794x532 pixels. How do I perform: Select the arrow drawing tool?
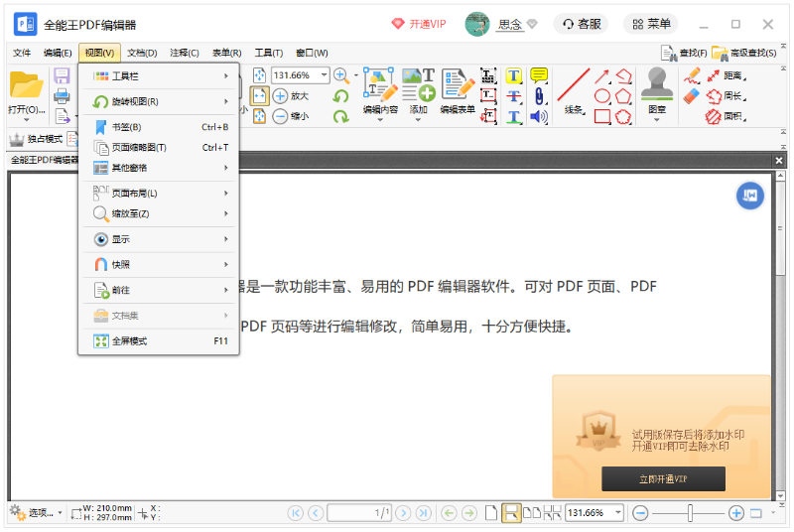602,76
